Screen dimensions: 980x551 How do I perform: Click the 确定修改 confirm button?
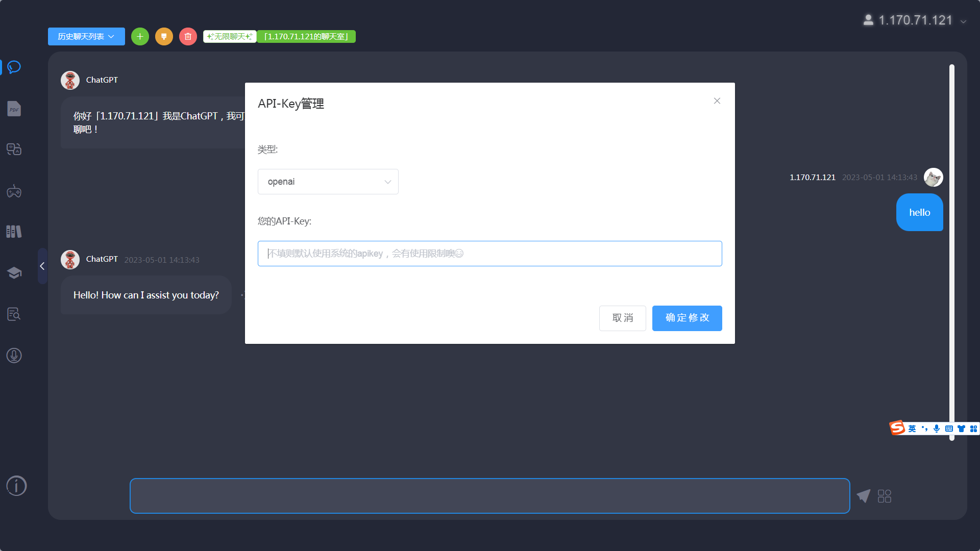point(687,318)
